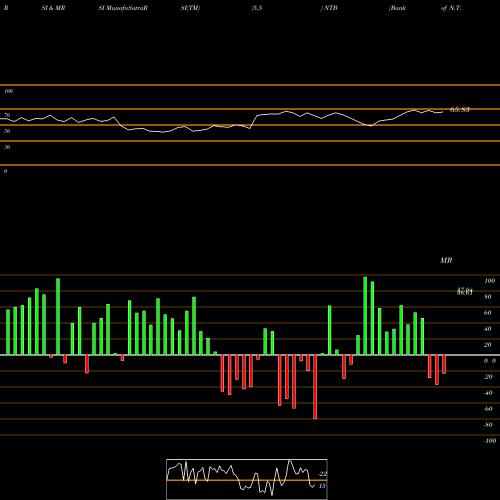Click the white RSI line's right endpoint
This screenshot has height=500, width=500.
coord(443,112)
